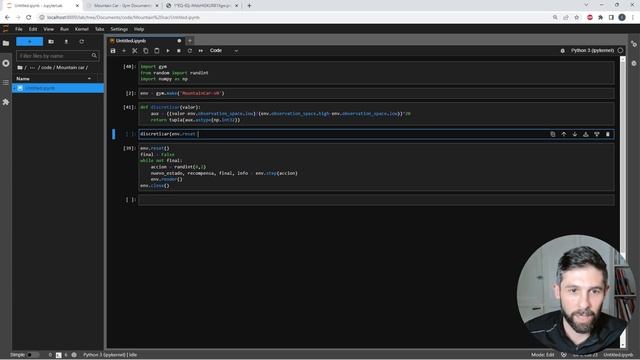Select Untitled.ipynb in file list
This screenshot has width=640, height=360.
(x=58, y=88)
